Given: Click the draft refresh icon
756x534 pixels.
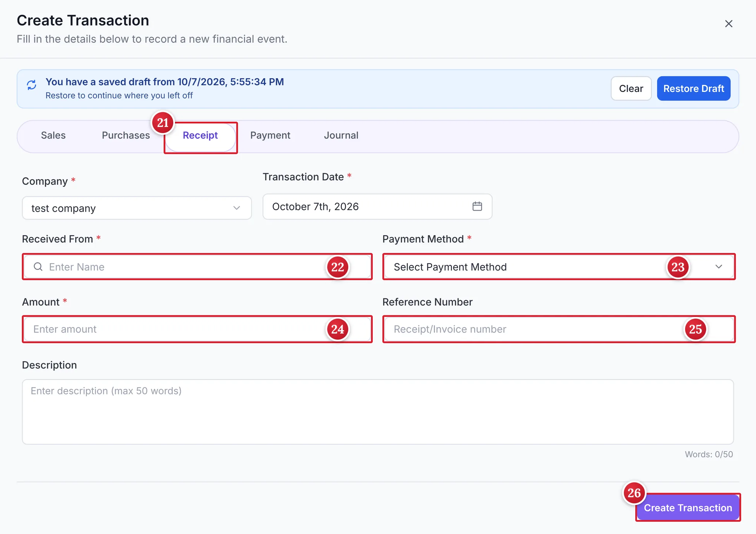Looking at the screenshot, I should click(x=32, y=85).
